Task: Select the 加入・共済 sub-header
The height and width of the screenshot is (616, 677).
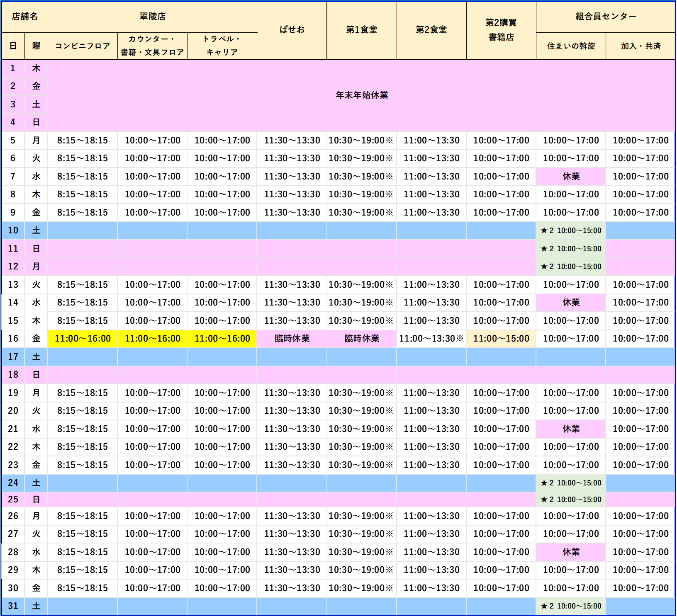Action: pyautogui.click(x=640, y=46)
